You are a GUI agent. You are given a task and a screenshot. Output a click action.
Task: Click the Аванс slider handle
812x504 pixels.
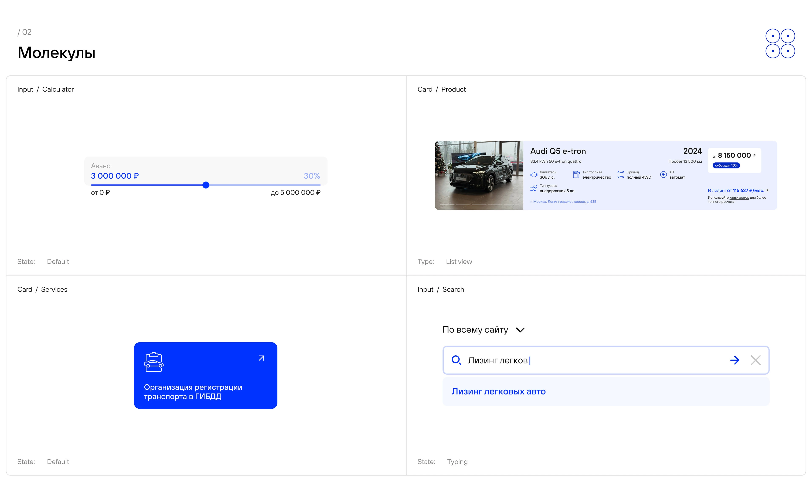(206, 185)
